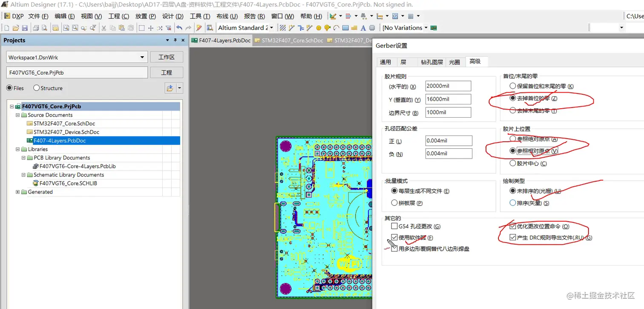Select the Structure radio button

tap(36, 88)
